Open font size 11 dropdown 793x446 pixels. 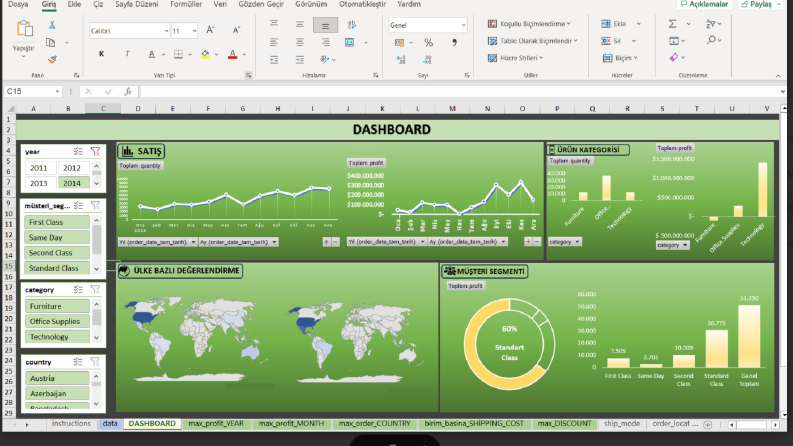tap(194, 31)
